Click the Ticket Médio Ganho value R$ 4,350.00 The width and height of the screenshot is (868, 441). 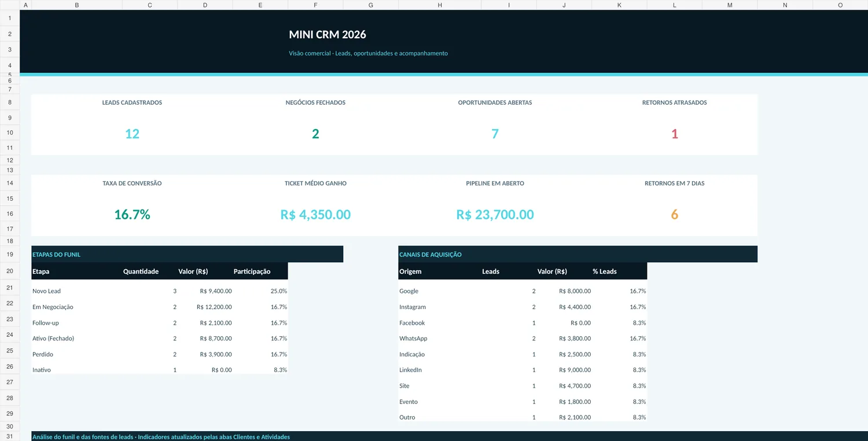pos(315,215)
